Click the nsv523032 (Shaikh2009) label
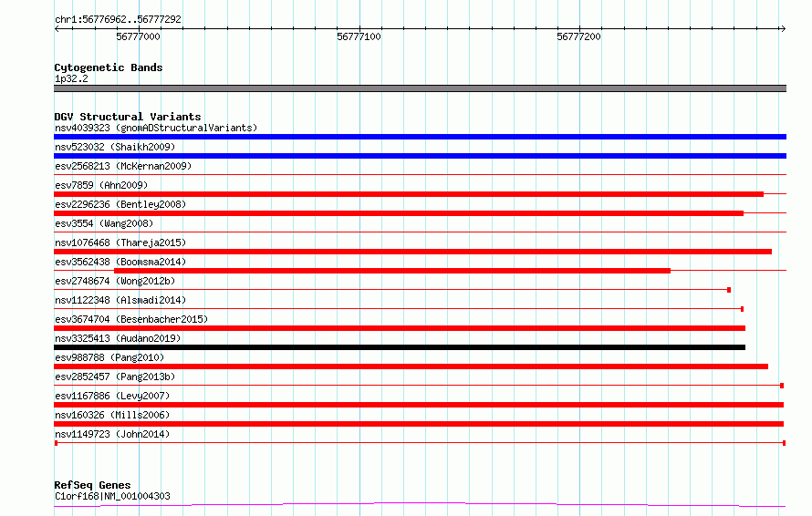812x516 pixels. pos(115,147)
